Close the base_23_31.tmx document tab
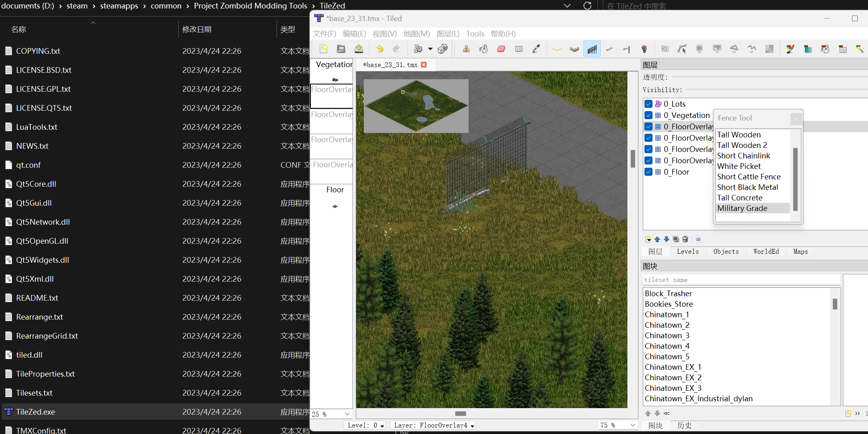868x434 pixels. pos(424,65)
